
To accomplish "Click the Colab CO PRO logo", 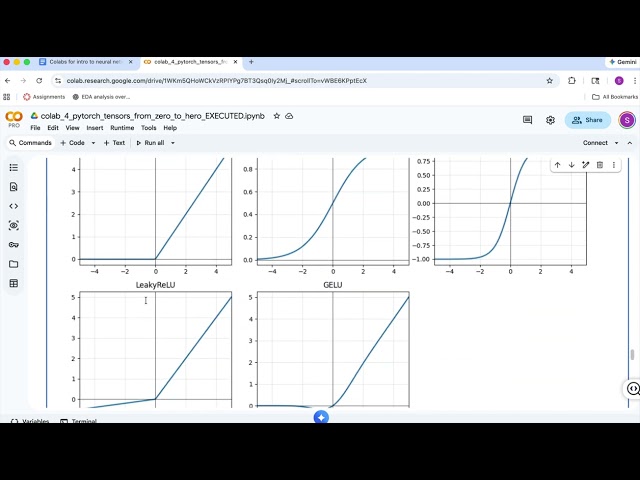I will 14,119.
